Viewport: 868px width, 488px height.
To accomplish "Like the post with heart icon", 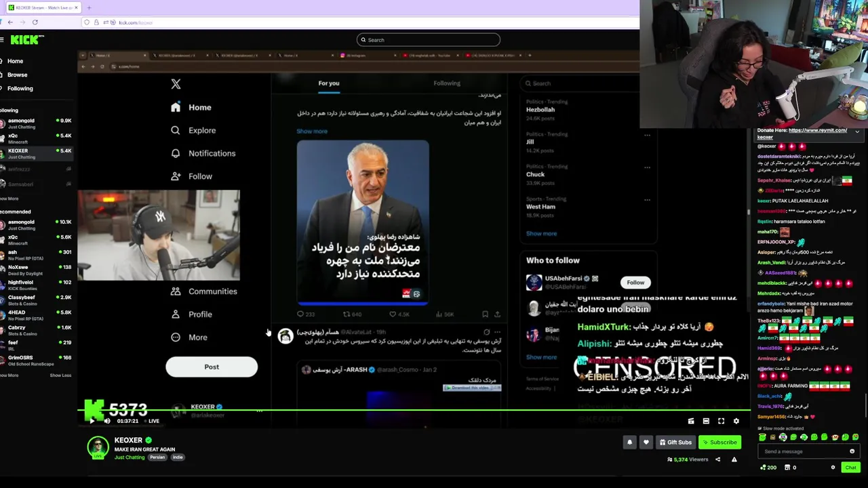I will 392,314.
